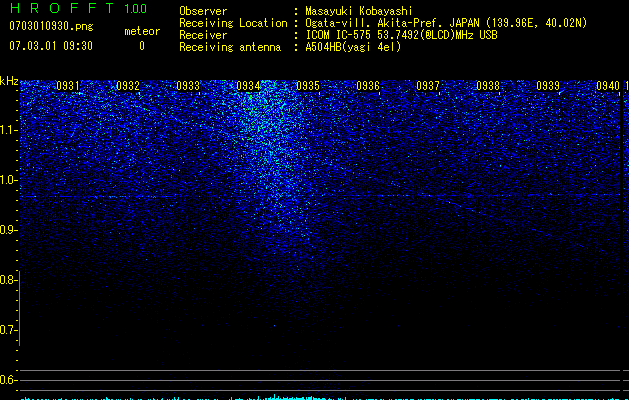The height and width of the screenshot is (400, 629).
Task: Click time marker 0937
Action: (x=428, y=86)
